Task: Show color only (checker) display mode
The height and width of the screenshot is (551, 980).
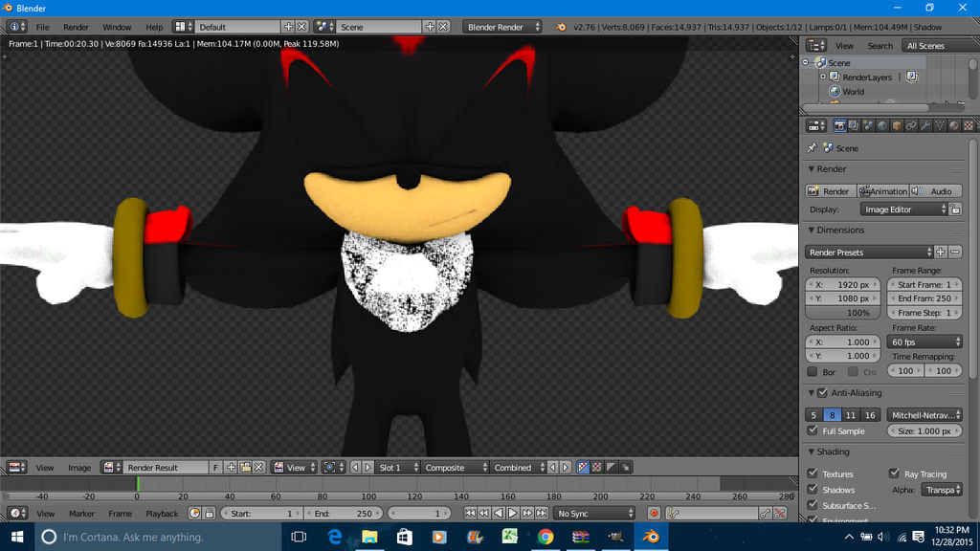Action: [x=597, y=467]
